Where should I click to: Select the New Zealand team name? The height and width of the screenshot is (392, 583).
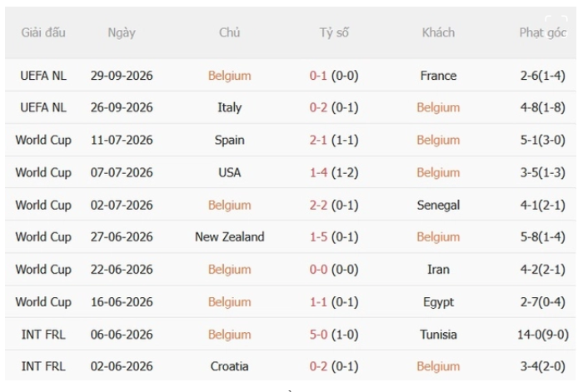229,236
